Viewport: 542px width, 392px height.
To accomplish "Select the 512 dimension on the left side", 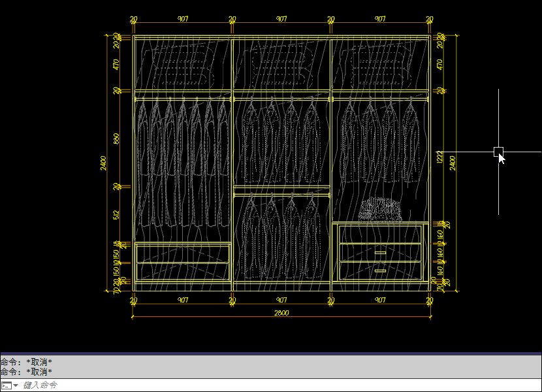I will pos(116,214).
